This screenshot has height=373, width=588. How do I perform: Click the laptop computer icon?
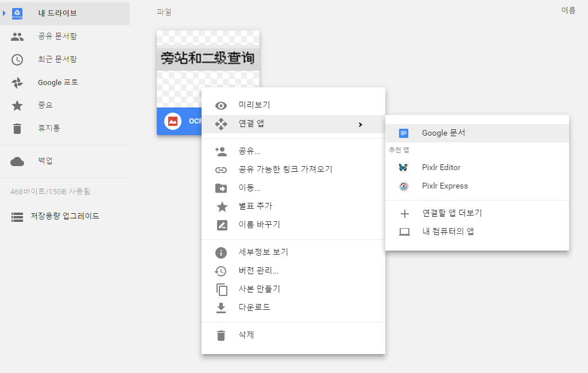tap(404, 232)
